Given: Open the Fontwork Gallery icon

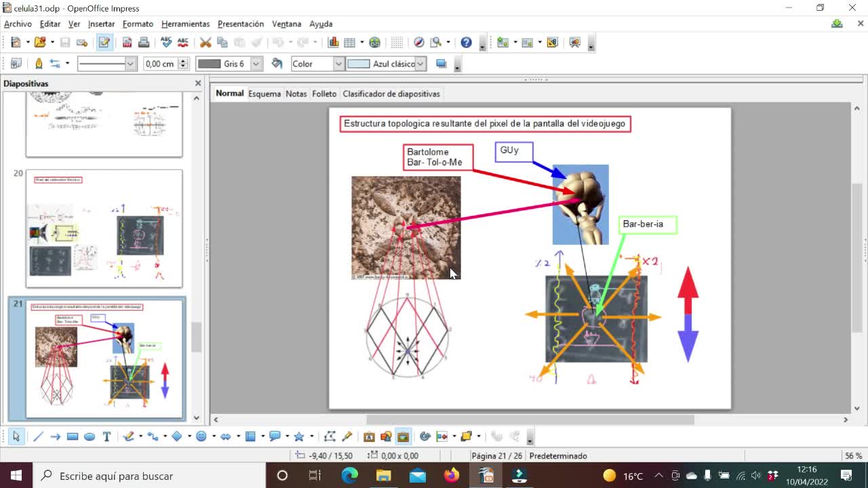Looking at the screenshot, I should coord(369,436).
